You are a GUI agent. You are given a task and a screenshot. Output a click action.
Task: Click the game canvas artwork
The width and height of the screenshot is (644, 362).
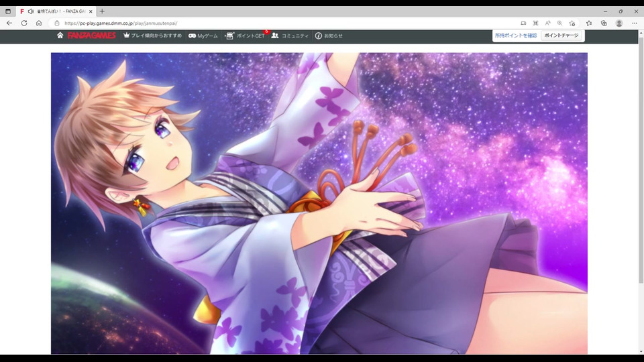coord(319,203)
